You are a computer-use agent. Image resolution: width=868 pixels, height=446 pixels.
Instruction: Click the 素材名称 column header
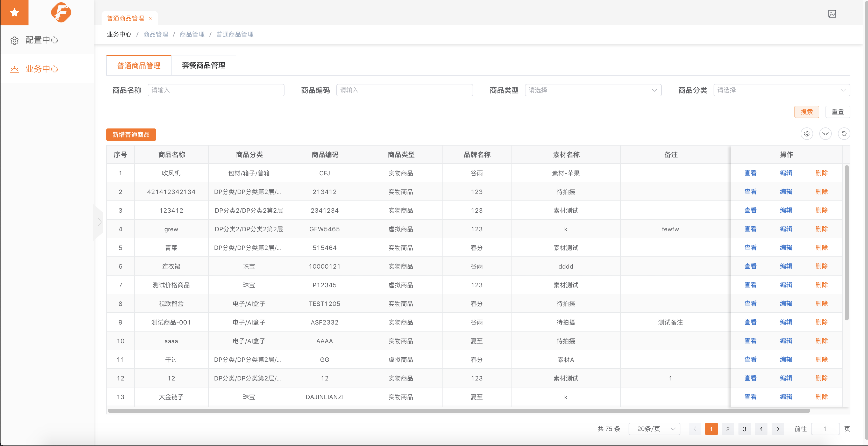(566, 155)
